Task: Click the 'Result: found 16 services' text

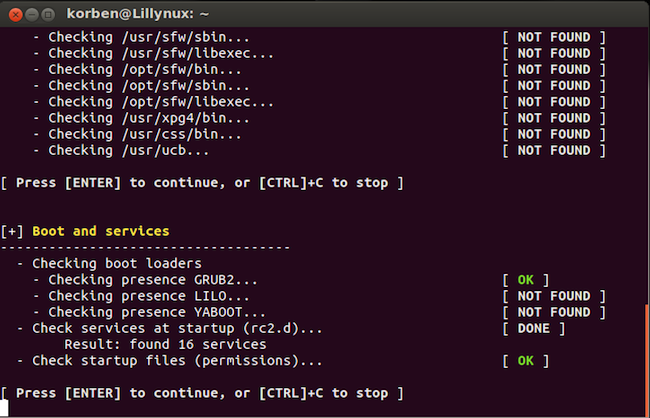Action: 165,345
